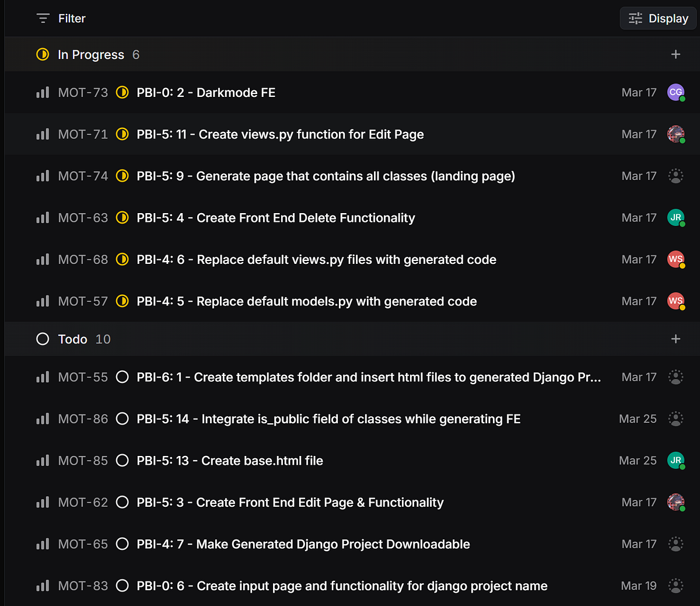Collapse the In Progress group header
The height and width of the screenshot is (606, 700).
coord(90,54)
